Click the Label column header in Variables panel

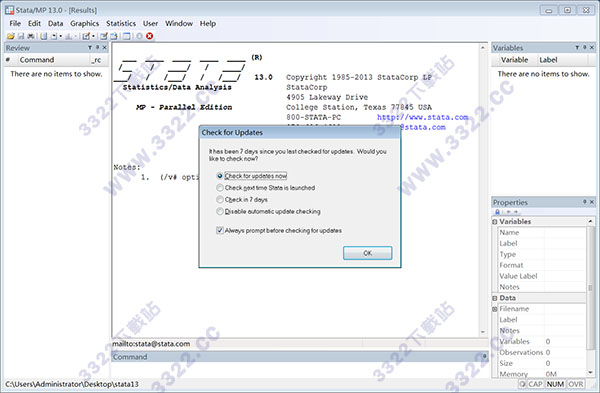[562, 60]
